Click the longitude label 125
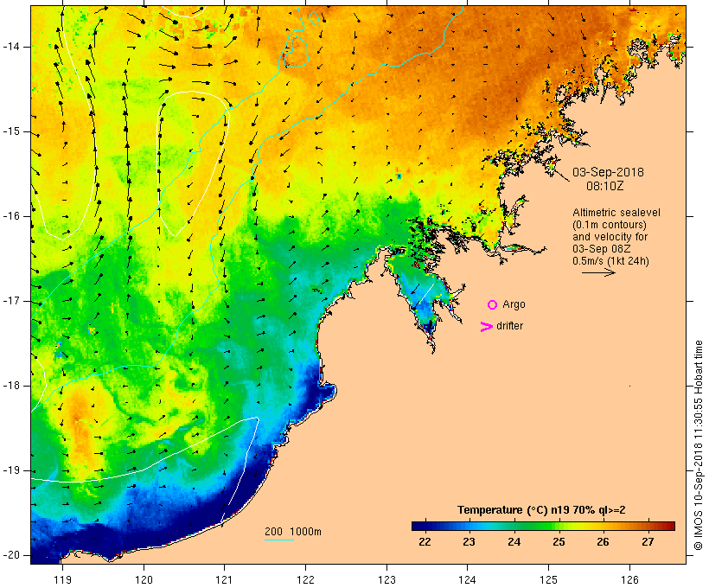709x588 pixels. 548,579
